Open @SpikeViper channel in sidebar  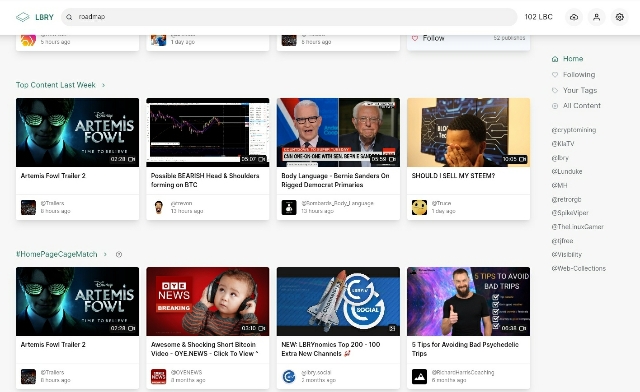(570, 213)
